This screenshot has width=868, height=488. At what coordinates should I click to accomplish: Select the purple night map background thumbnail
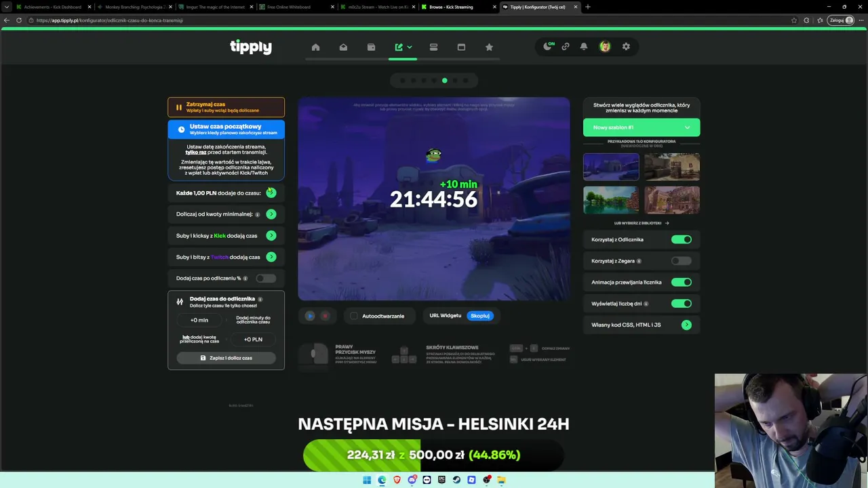[611, 167]
